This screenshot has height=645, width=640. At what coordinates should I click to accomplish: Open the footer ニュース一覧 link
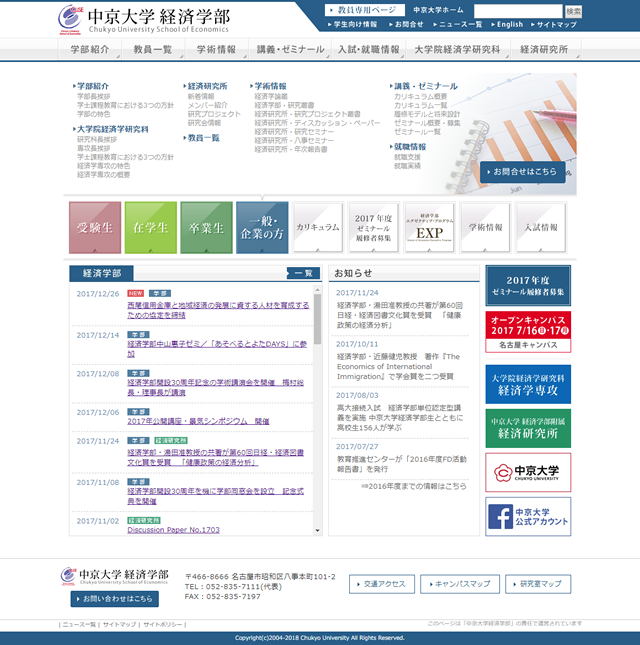tap(79, 624)
